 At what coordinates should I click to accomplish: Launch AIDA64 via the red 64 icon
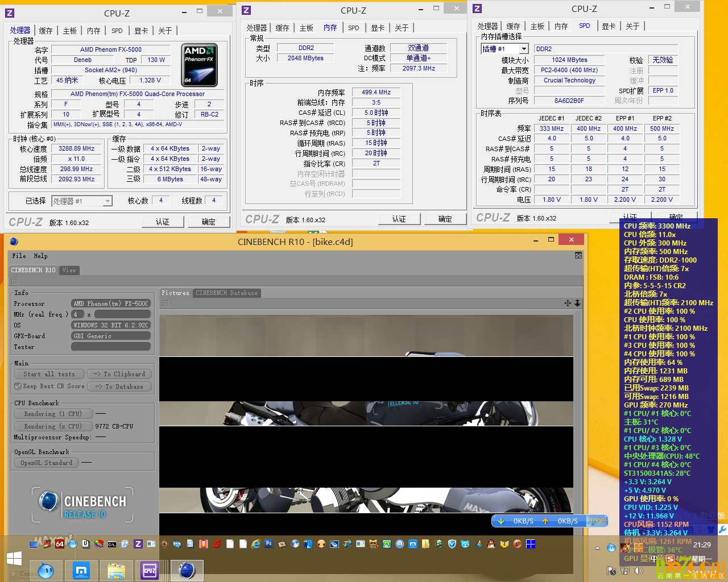60,544
